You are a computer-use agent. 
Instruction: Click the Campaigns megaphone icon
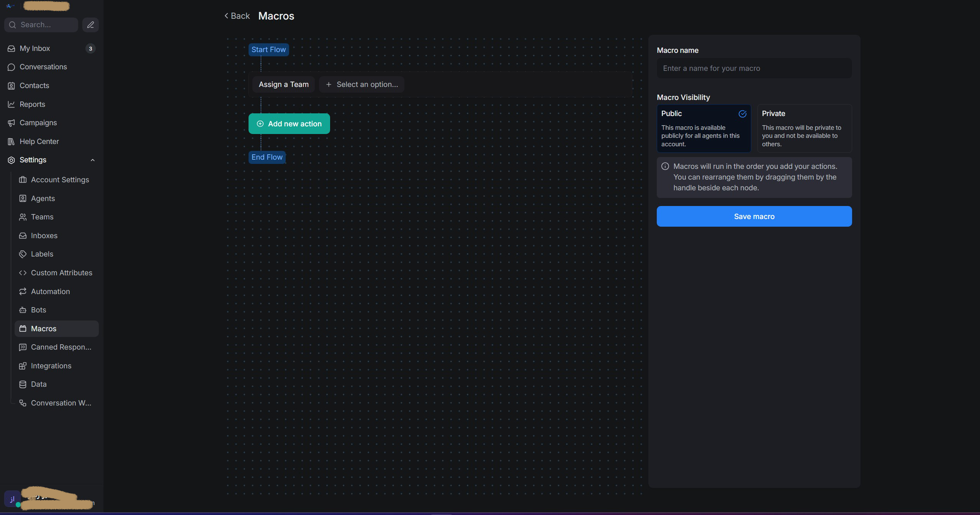[11, 123]
